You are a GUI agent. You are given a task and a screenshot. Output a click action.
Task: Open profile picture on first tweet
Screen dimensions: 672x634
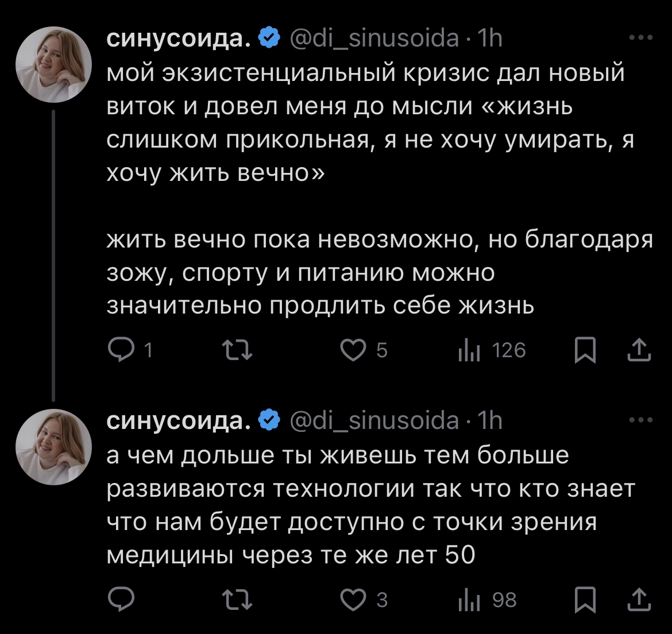[54, 64]
